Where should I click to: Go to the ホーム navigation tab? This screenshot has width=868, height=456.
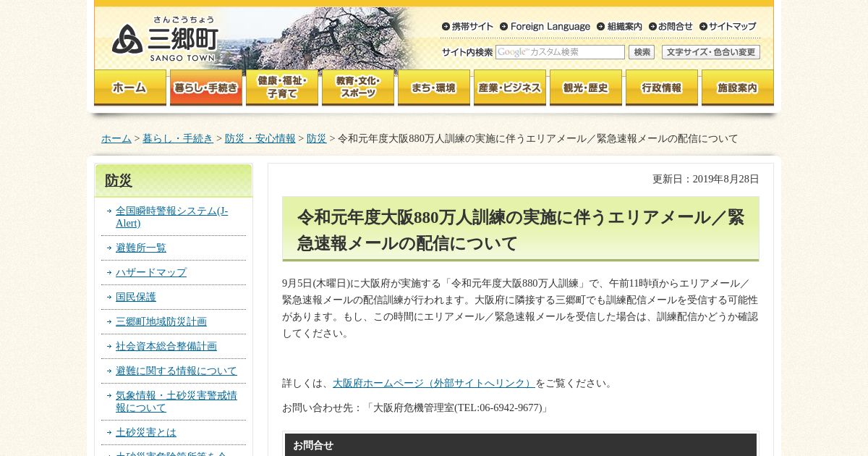(x=130, y=88)
